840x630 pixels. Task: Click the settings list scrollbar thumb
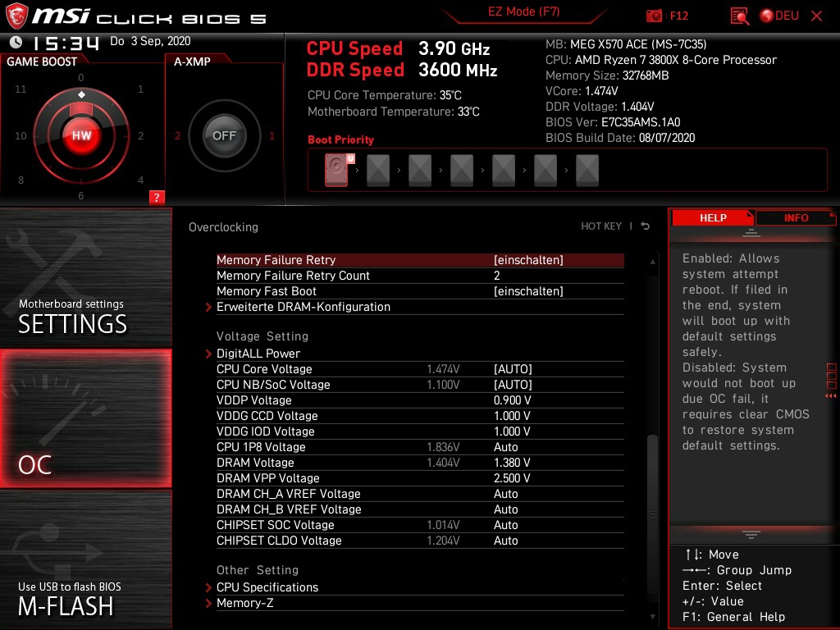coord(652,514)
